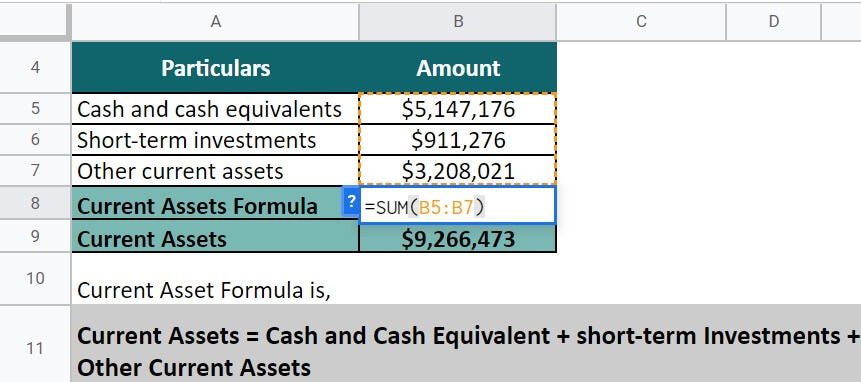Image resolution: width=861 pixels, height=382 pixels.
Task: Select column C header
Action: pyautogui.click(x=641, y=21)
